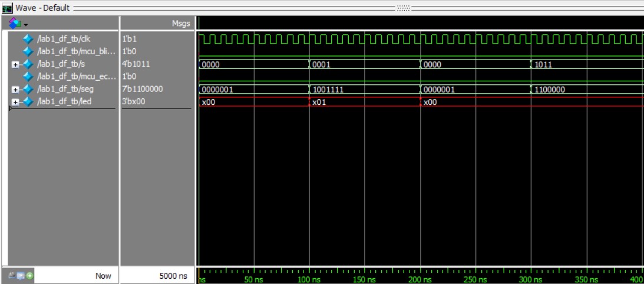
Task: Click the diamond icon of the seg signal
Action: point(28,89)
